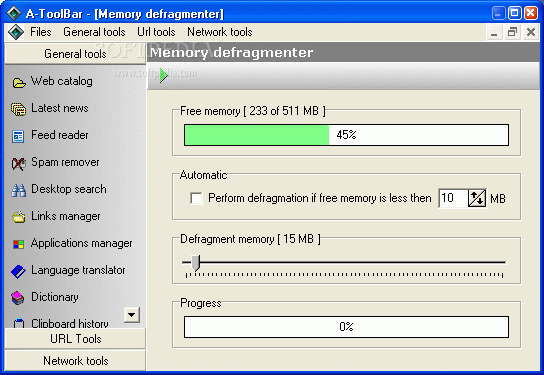Click the Links manager icon

[18, 217]
